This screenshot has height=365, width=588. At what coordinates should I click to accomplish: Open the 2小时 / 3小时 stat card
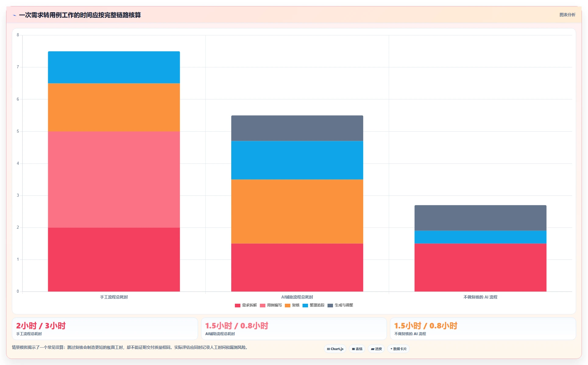[105, 329]
